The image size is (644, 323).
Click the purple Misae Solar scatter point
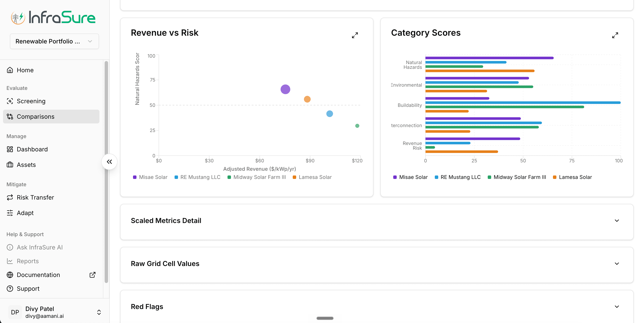tap(285, 89)
